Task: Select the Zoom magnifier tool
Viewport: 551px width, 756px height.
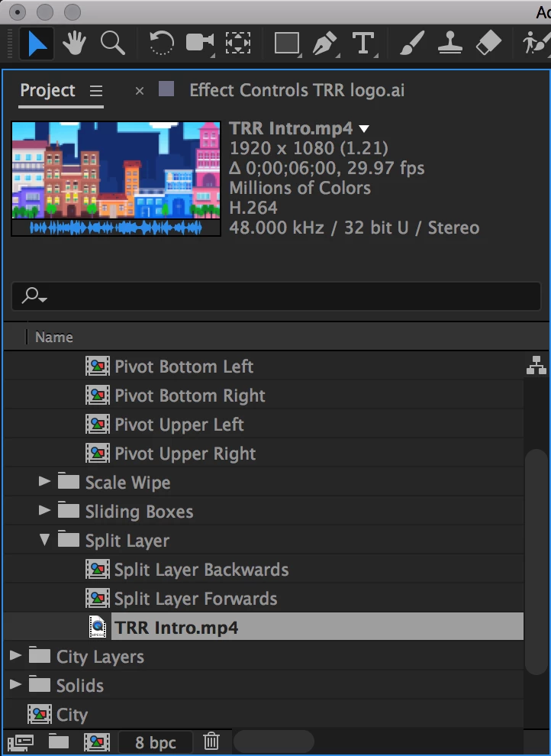Action: tap(113, 44)
